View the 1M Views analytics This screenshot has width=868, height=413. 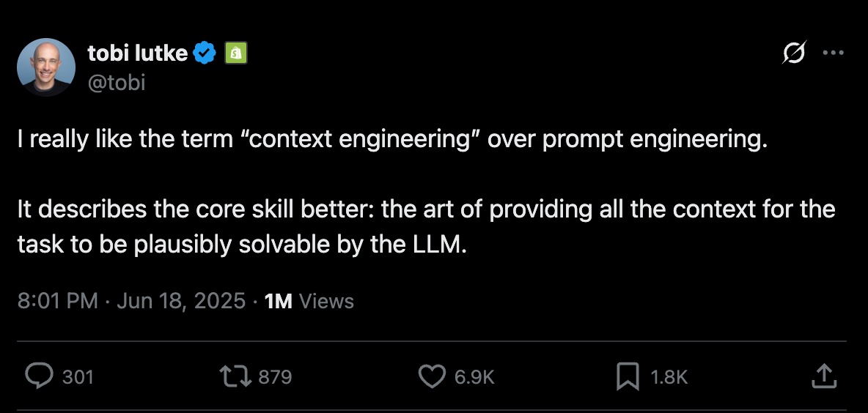coord(309,301)
